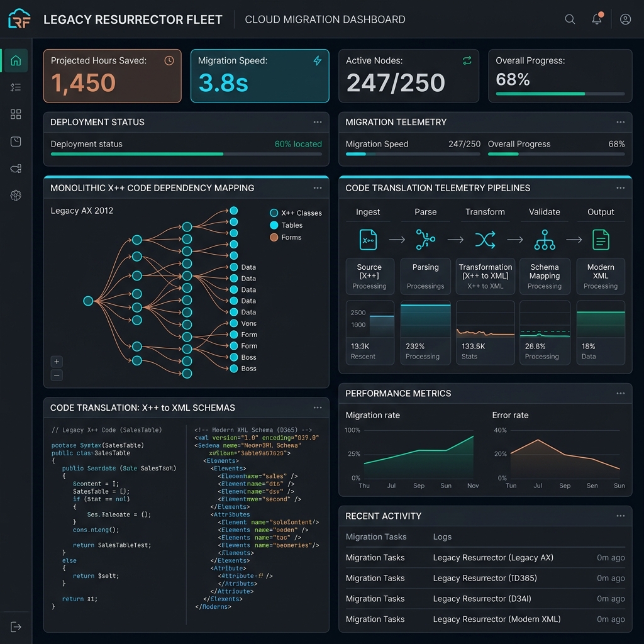Click the Parsing Processings card
This screenshot has width=644, height=644.
point(426,276)
